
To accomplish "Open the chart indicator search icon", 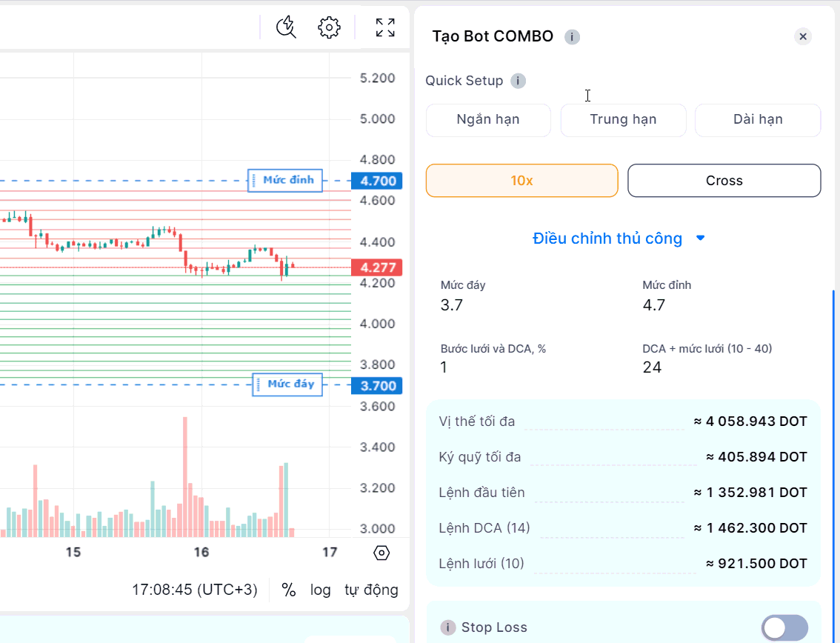I will [x=286, y=27].
